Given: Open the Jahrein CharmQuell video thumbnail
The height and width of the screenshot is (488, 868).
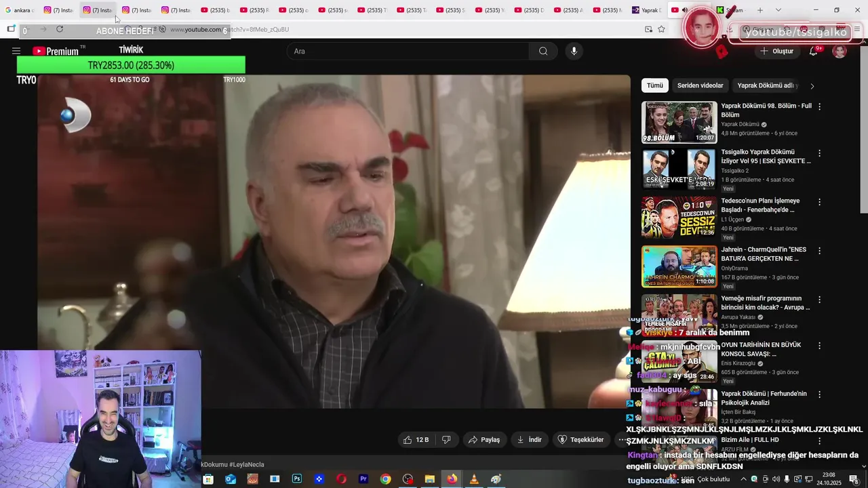Looking at the screenshot, I should (679, 266).
